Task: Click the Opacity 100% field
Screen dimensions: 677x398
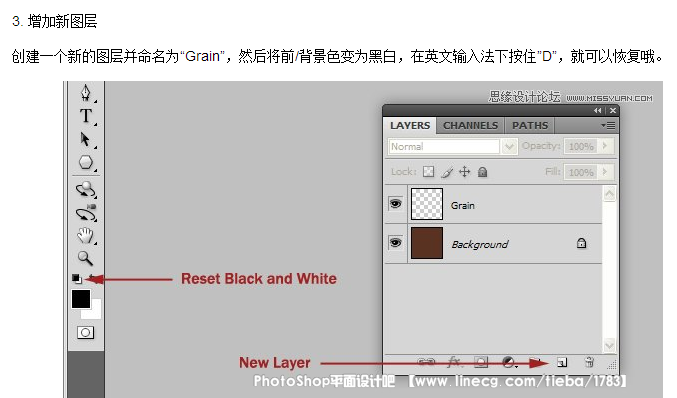Action: [x=581, y=146]
